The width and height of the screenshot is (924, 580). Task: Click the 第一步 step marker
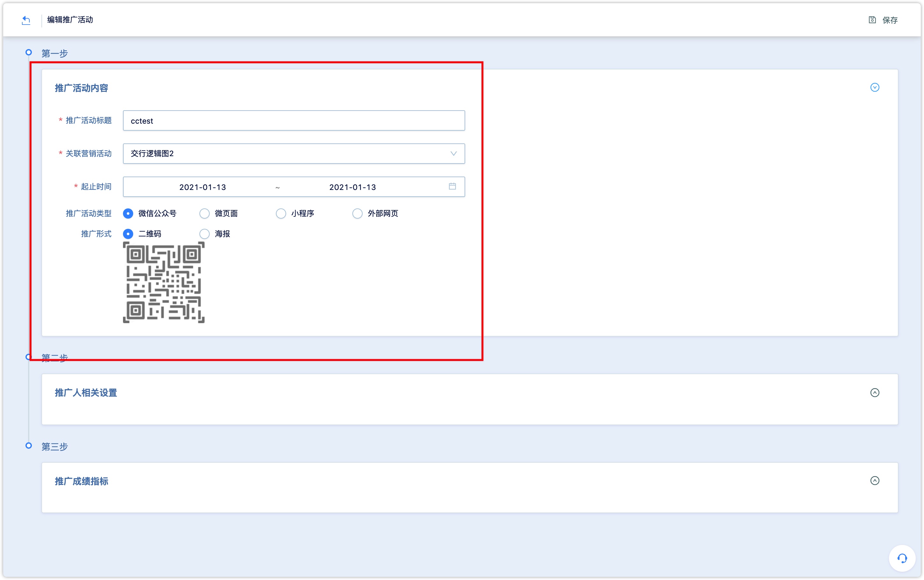coord(29,52)
